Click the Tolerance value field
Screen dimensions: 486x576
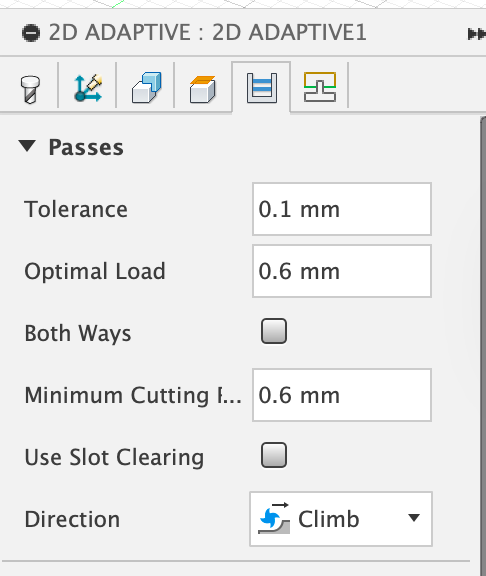[342, 209]
